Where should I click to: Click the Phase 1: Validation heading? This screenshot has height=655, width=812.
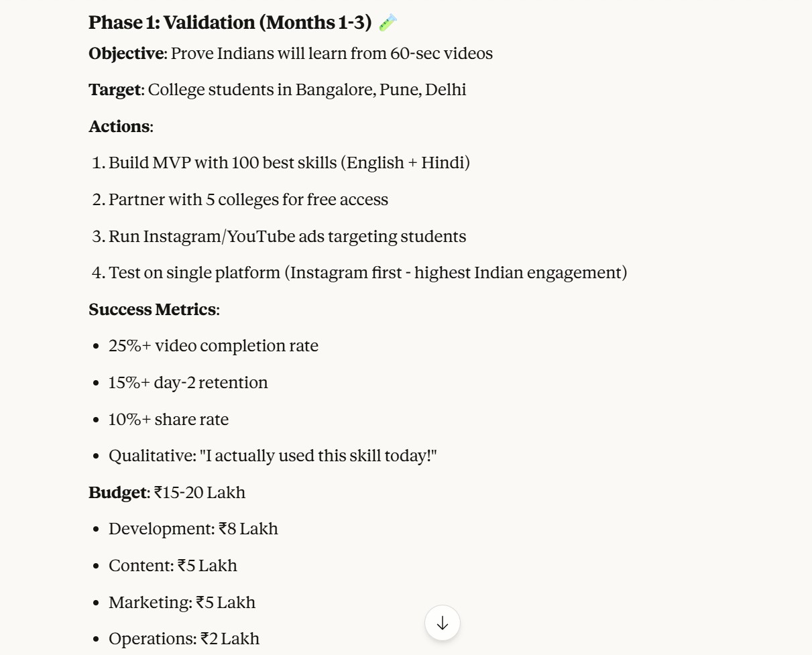[x=229, y=23]
